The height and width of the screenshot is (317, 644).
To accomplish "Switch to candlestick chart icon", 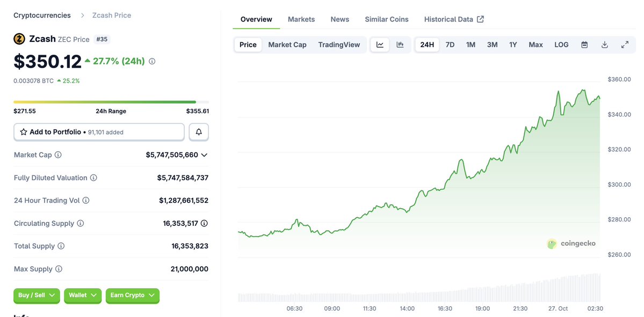I will (x=400, y=45).
